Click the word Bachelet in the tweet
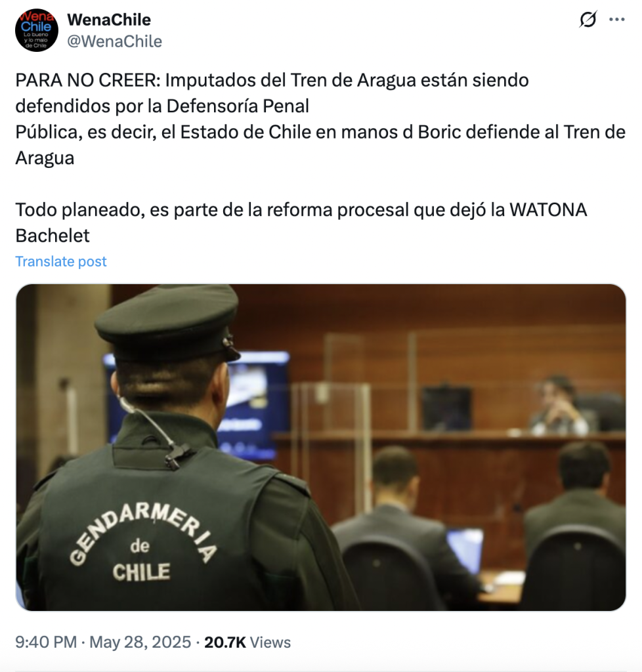The image size is (642, 672). click(53, 236)
